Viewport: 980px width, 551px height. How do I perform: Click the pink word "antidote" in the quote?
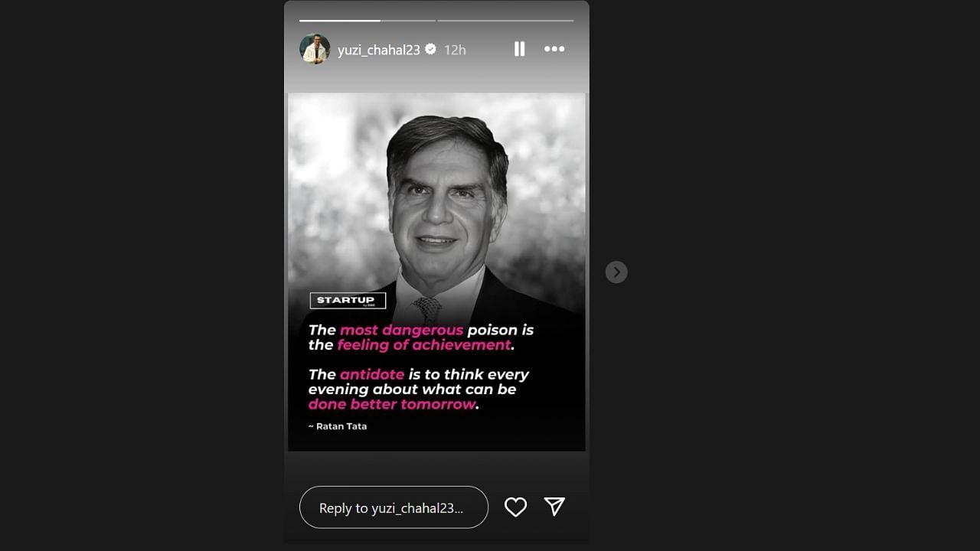coord(372,374)
